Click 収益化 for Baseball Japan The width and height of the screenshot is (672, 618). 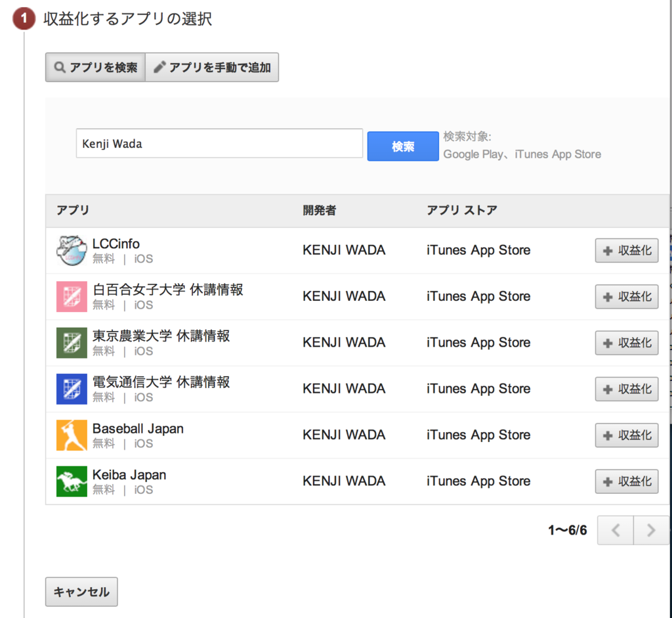(x=627, y=435)
